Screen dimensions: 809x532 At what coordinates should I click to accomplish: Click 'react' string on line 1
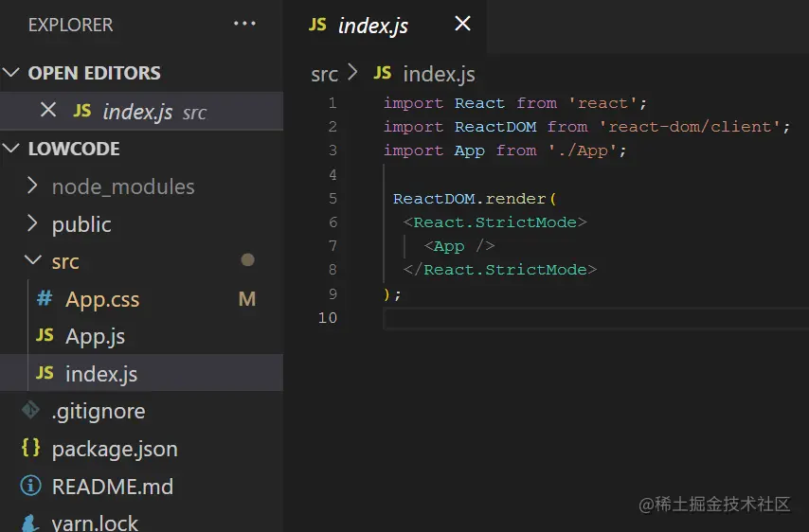(x=602, y=103)
